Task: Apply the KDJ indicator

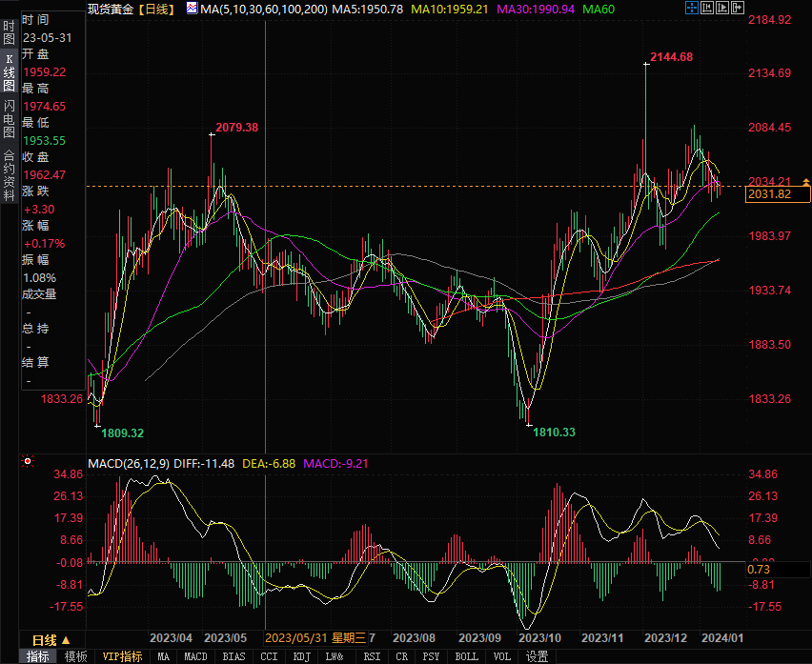Action: click(x=302, y=656)
